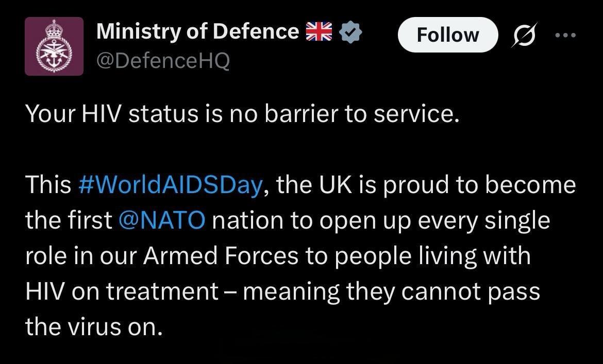Open Grok analysis of this post

524,34
